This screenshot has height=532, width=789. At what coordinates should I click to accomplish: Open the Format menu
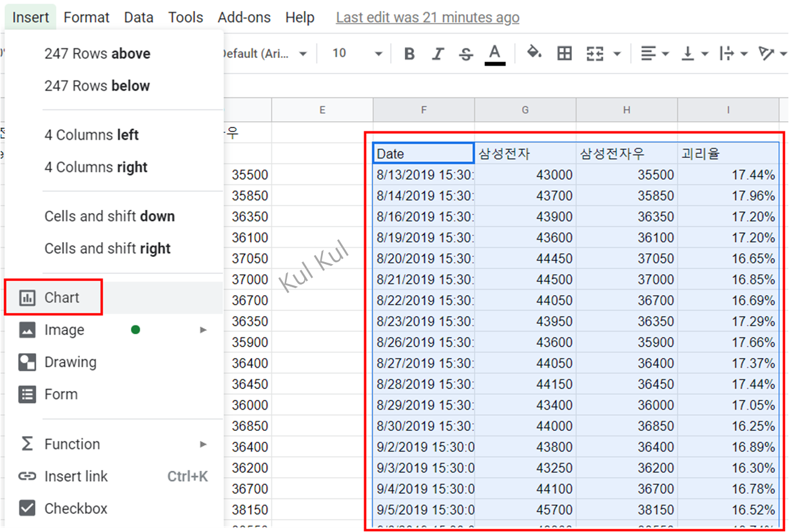pyautogui.click(x=86, y=17)
